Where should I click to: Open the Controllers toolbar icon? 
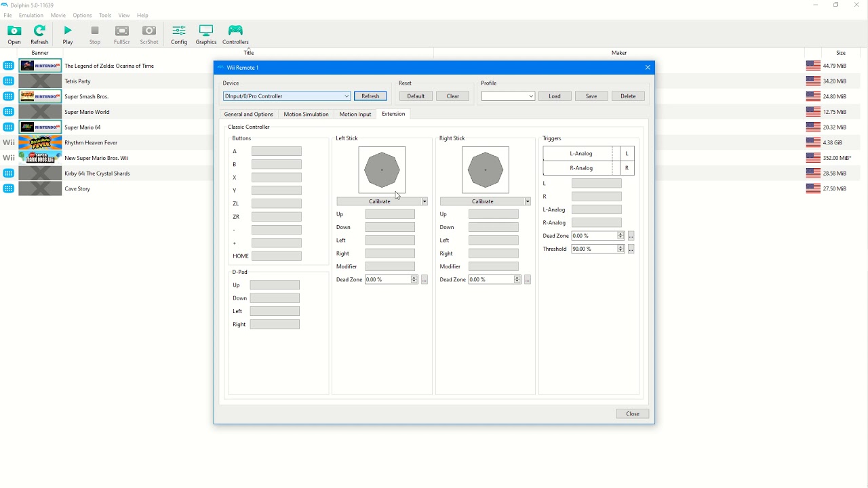[235, 35]
